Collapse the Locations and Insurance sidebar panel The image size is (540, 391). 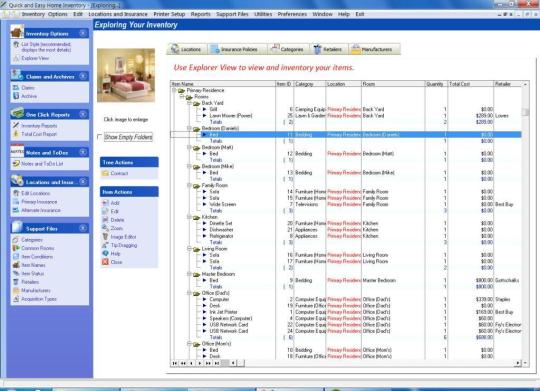pyautogui.click(x=83, y=182)
